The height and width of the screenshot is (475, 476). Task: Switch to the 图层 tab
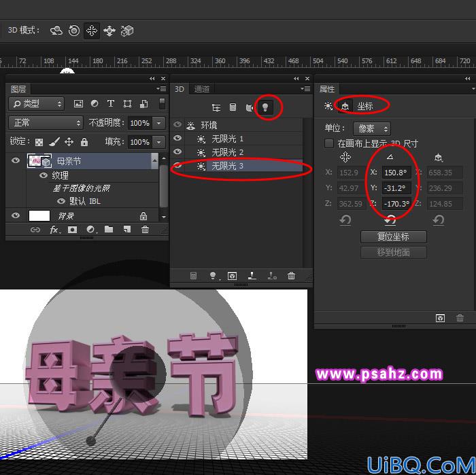pos(18,89)
